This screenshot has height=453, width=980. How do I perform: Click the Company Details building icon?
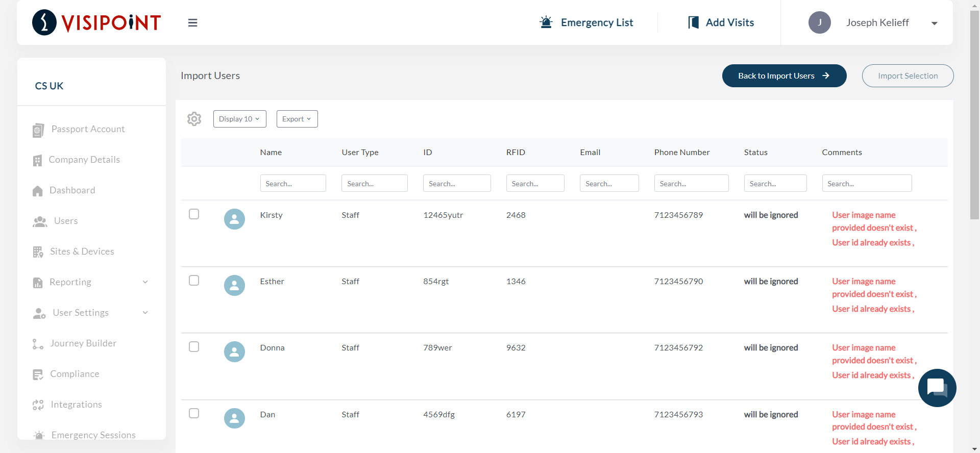click(x=37, y=160)
